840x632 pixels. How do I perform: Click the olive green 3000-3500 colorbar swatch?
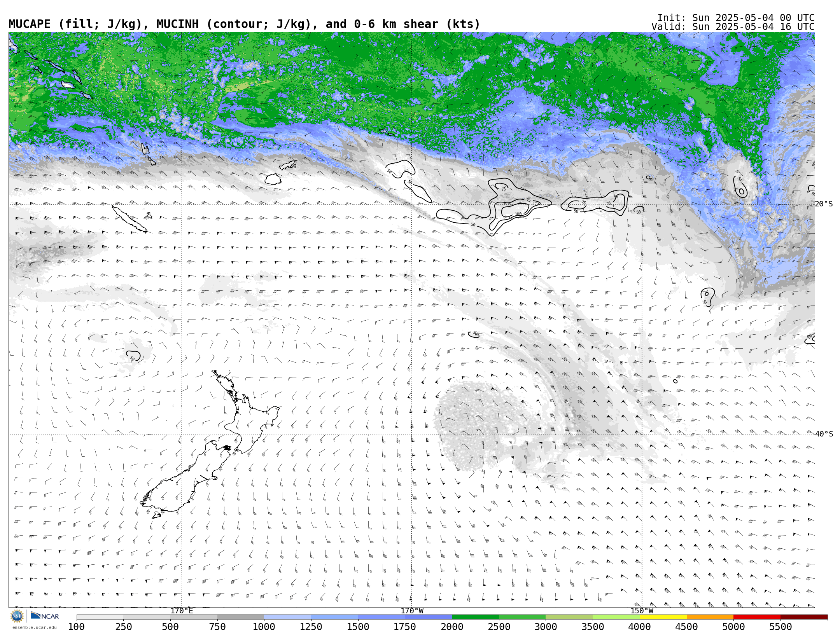tap(569, 617)
